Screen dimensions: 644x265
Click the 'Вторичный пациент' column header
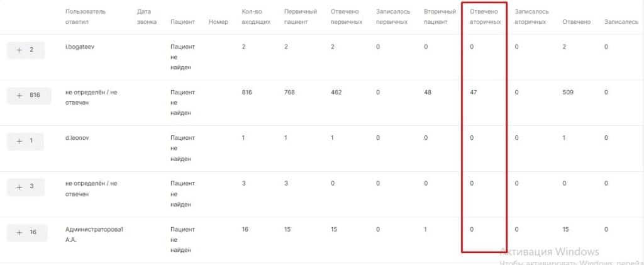click(440, 17)
